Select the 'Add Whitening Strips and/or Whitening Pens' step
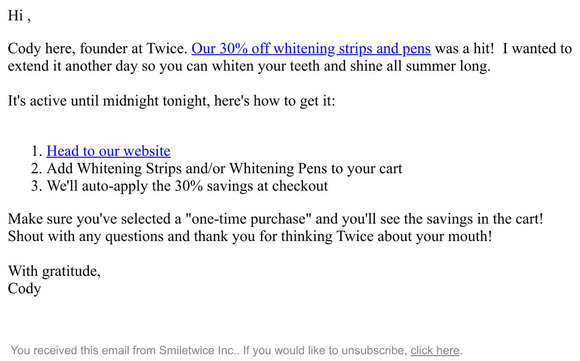This screenshot has height=361, width=580. [x=224, y=169]
